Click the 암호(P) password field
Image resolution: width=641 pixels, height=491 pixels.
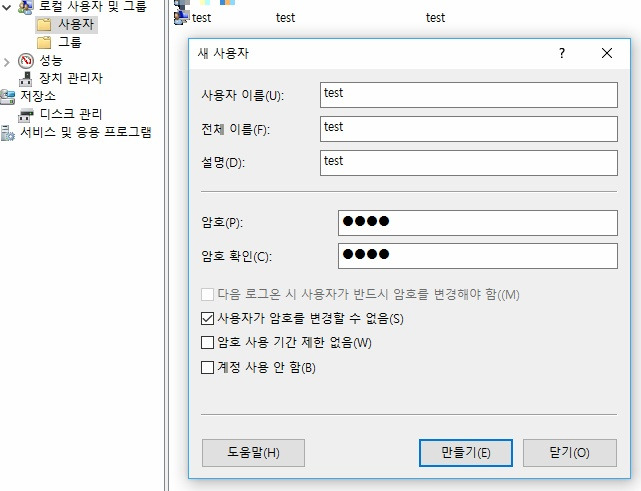(x=477, y=223)
